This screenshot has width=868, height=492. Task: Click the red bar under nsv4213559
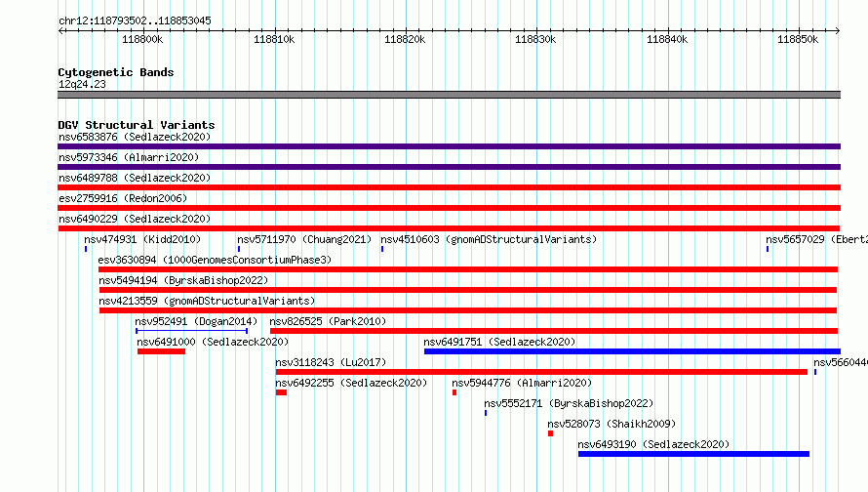pos(468,310)
